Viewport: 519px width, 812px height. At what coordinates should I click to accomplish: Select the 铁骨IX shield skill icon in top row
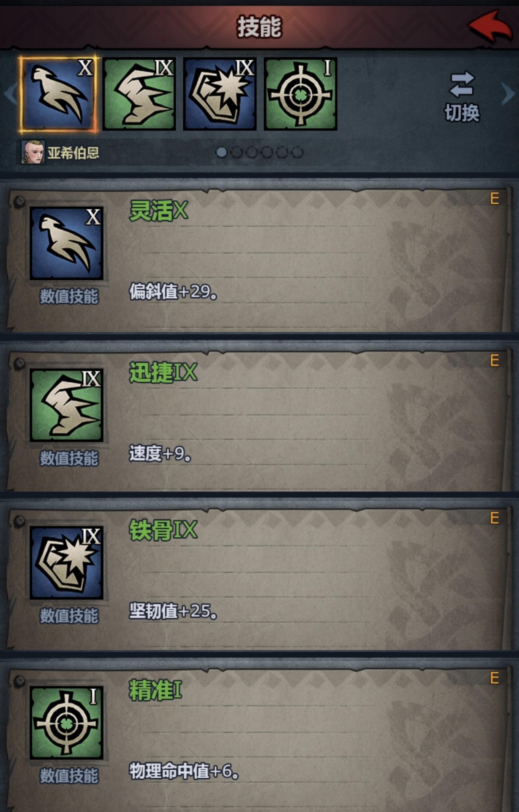tap(220, 94)
